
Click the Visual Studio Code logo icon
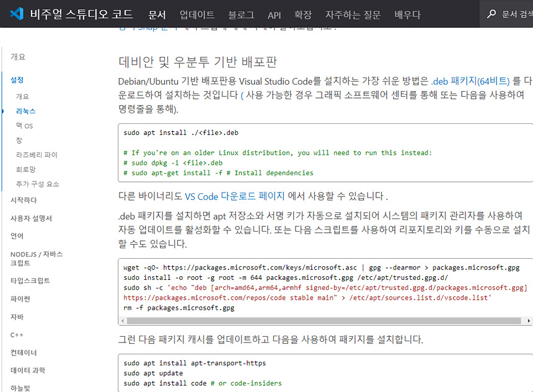(x=17, y=14)
